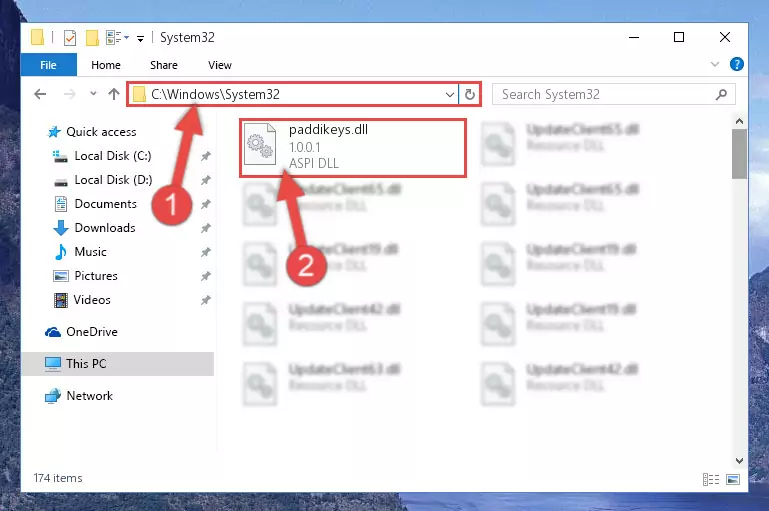Viewport: 769px width, 511px height.
Task: Go up one folder level arrow
Action: (x=114, y=94)
